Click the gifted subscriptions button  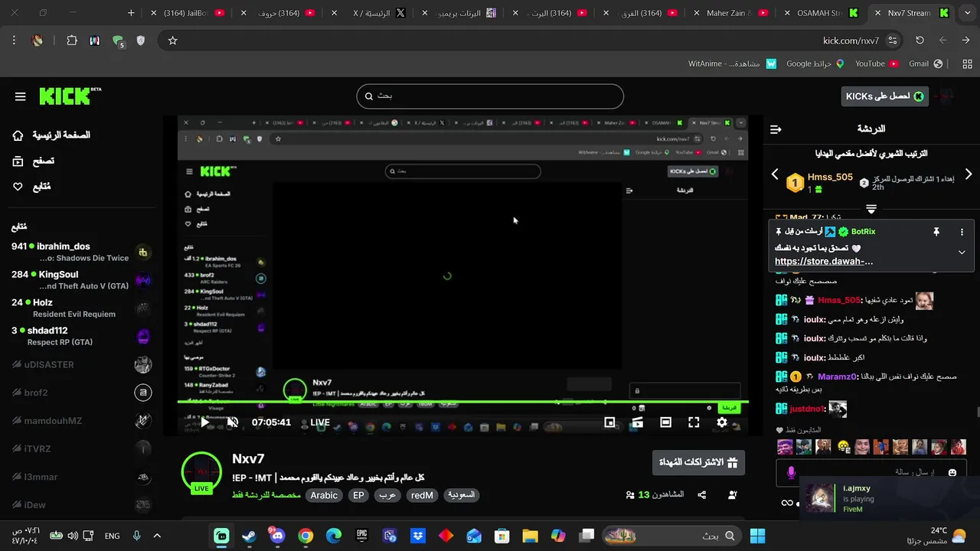(x=698, y=463)
